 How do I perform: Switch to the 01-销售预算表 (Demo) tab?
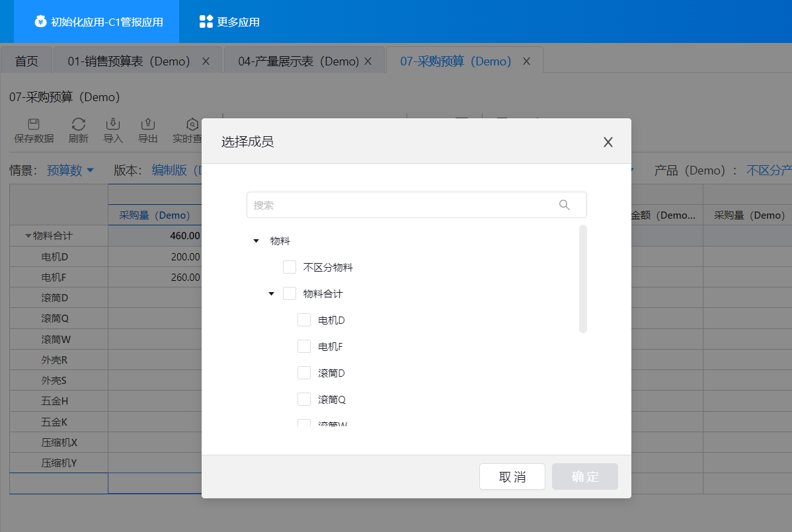[x=129, y=61]
